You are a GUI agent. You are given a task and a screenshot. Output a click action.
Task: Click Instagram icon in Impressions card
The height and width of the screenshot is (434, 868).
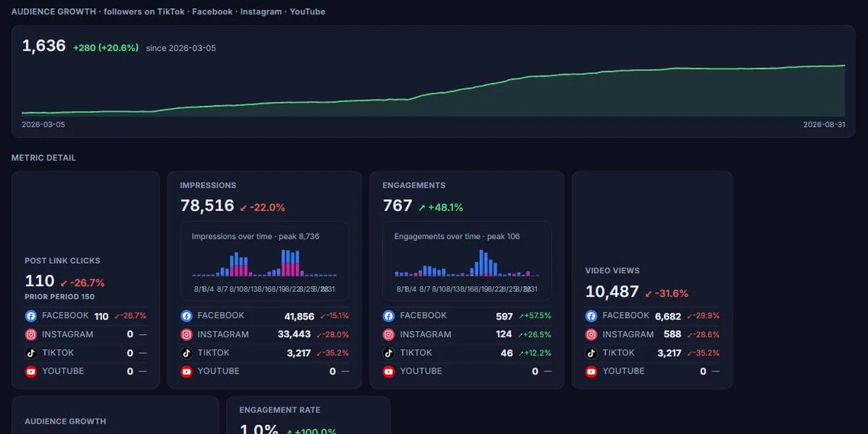[x=186, y=334]
